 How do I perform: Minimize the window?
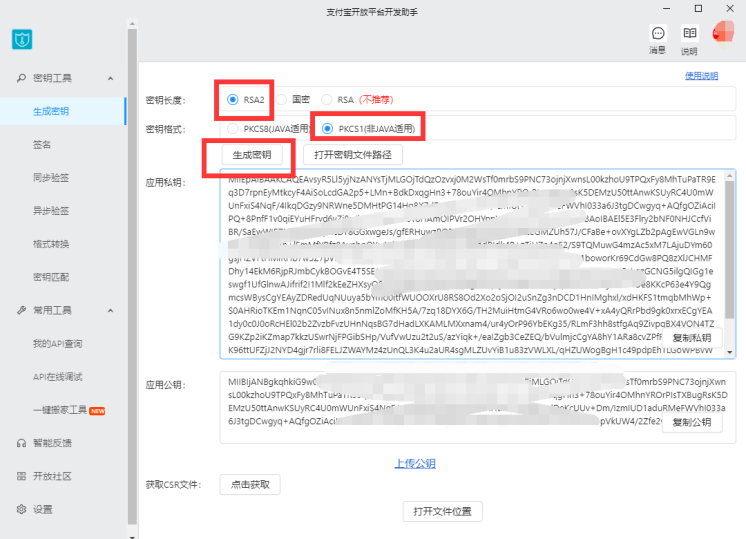tap(667, 9)
